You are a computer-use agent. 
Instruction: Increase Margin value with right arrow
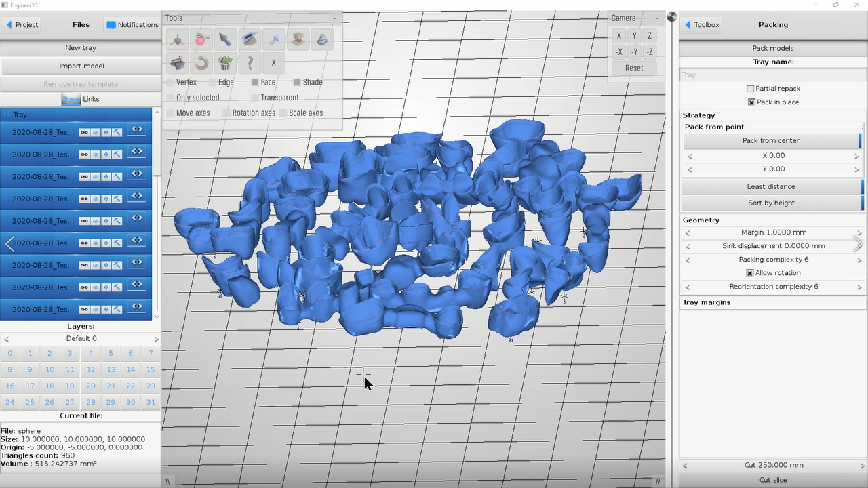click(x=859, y=232)
